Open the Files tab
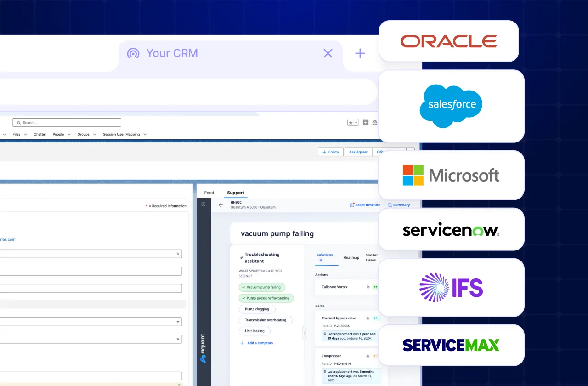Screen dimensions: 588x386 pos(17,134)
